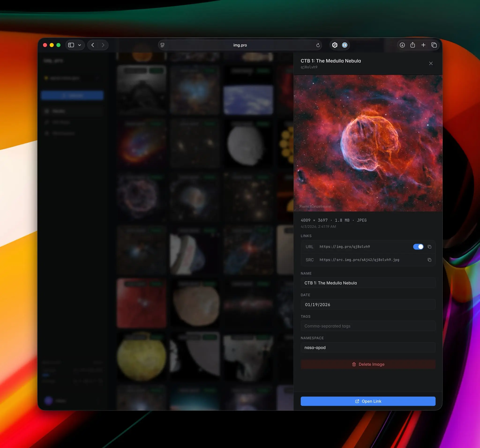This screenshot has height=448, width=480.
Task: Copy the SRC link for qj8olvh9.jpg
Action: [429, 260]
